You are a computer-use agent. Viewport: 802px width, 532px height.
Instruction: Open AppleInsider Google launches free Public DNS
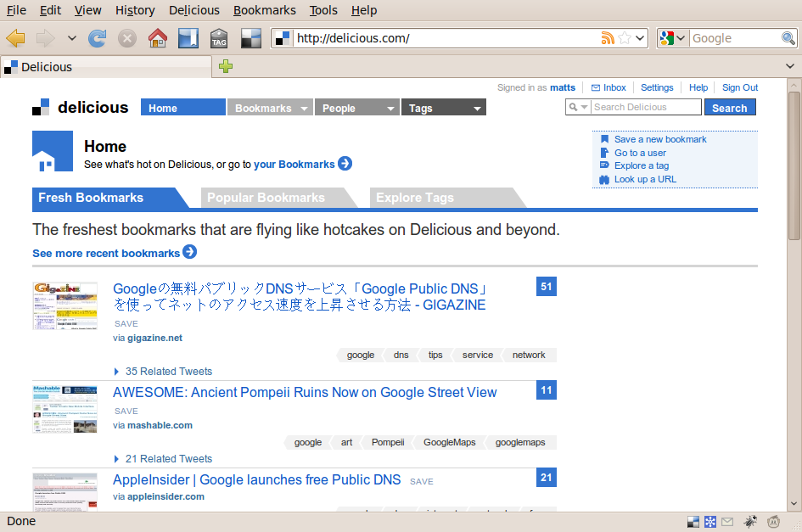(x=257, y=480)
